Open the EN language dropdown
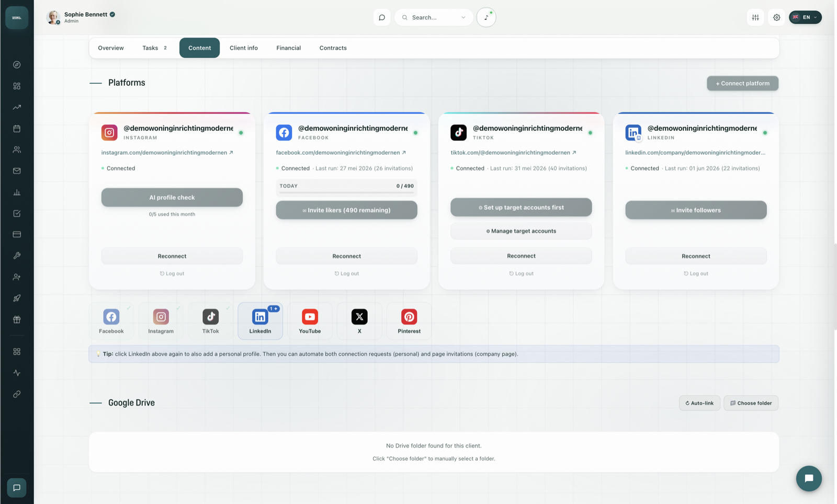Image resolution: width=837 pixels, height=504 pixels. pos(805,17)
